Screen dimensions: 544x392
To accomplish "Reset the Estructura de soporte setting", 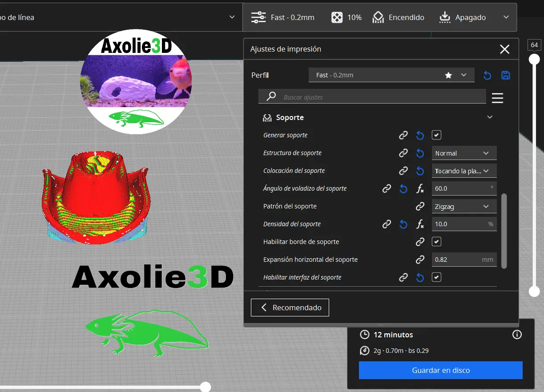I will pos(420,153).
